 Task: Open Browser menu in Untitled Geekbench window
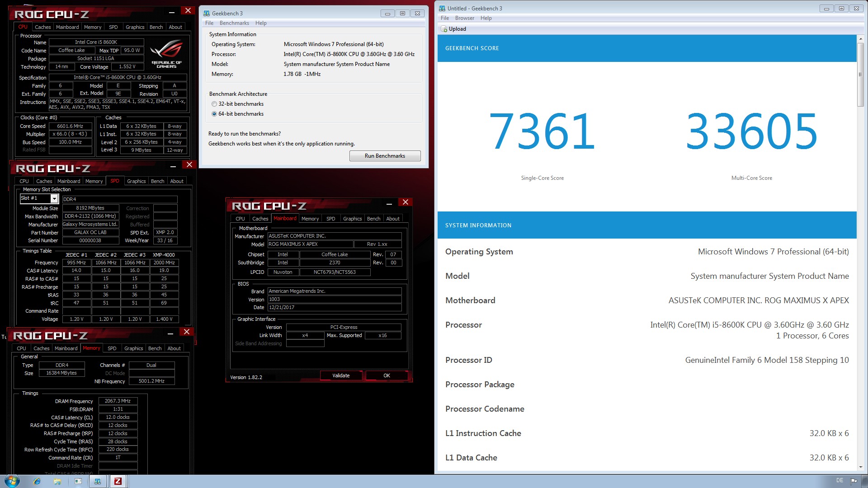pyautogui.click(x=465, y=18)
